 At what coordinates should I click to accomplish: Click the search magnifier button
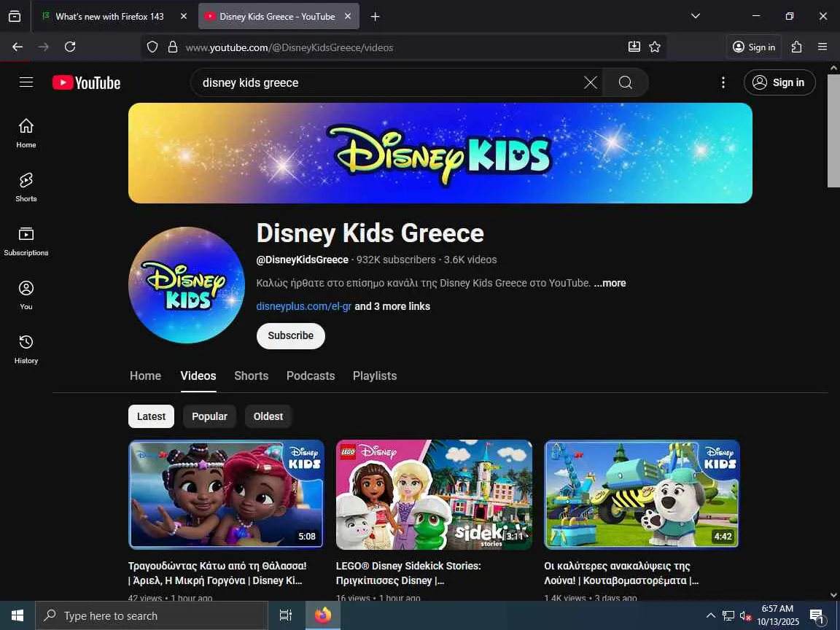click(x=625, y=82)
